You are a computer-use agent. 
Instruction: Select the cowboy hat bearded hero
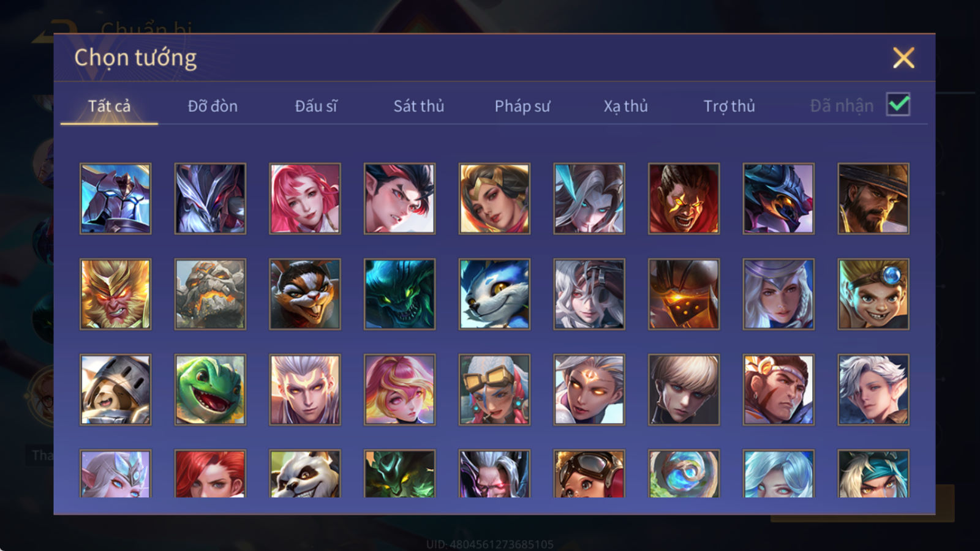(x=873, y=198)
